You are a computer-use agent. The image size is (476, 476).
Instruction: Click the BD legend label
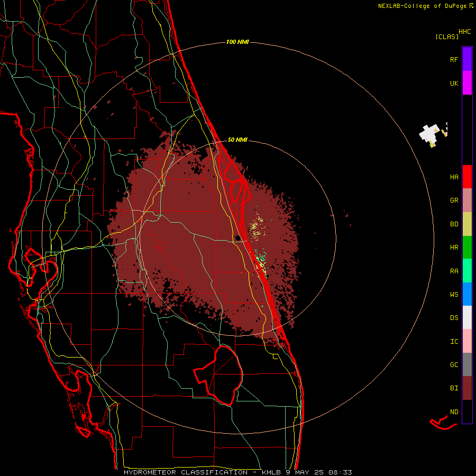pos(454,224)
